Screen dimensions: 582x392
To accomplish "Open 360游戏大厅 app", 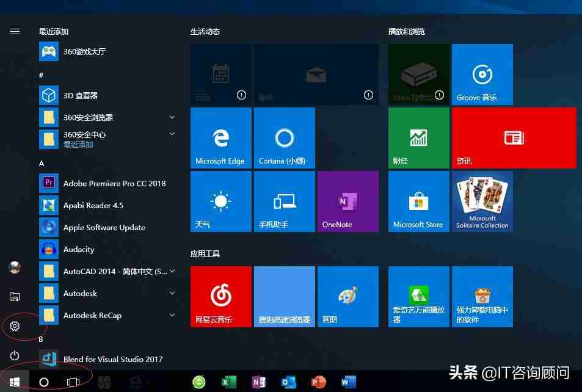I will [x=107, y=52].
